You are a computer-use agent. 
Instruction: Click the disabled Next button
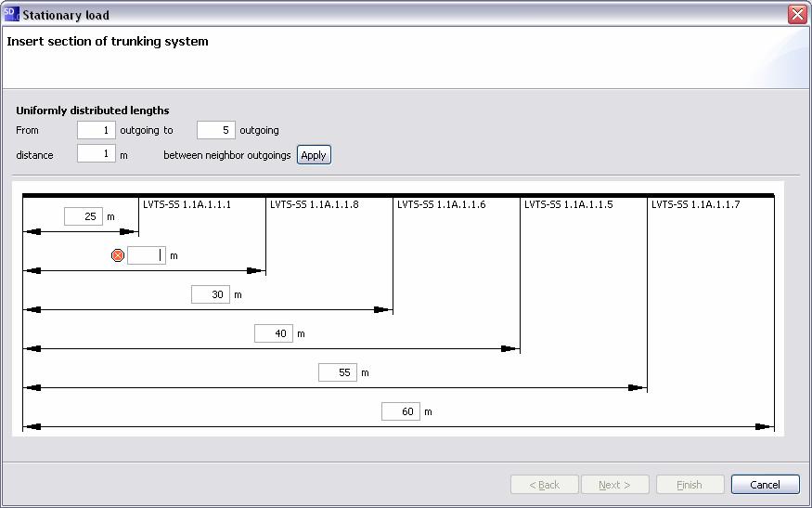614,485
